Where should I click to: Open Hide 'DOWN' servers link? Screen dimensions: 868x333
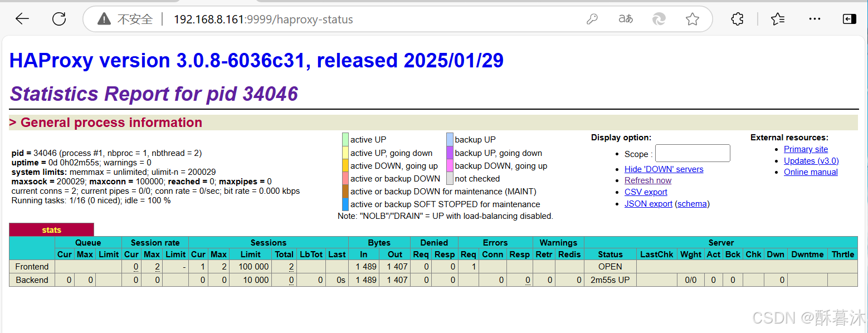664,169
